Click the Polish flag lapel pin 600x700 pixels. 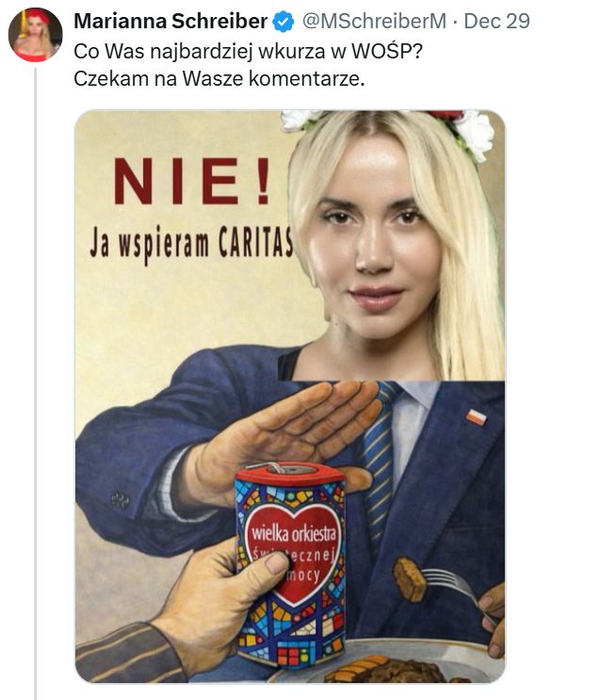tap(477, 417)
